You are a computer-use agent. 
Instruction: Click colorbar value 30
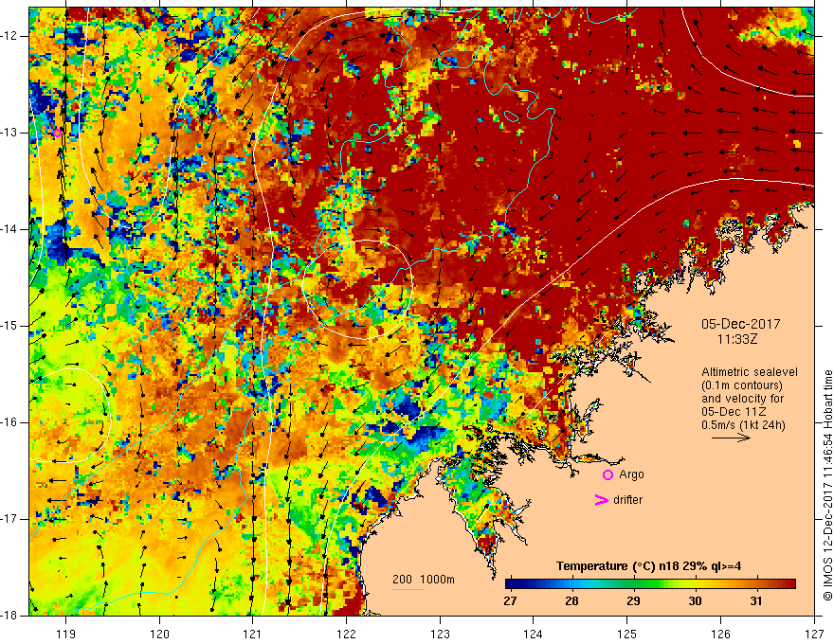click(x=695, y=601)
